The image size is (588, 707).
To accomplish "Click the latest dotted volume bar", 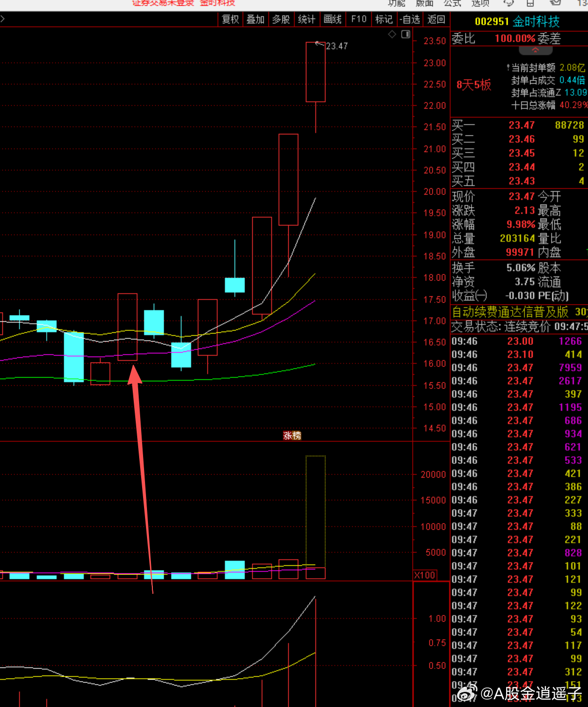I will pyautogui.click(x=316, y=517).
